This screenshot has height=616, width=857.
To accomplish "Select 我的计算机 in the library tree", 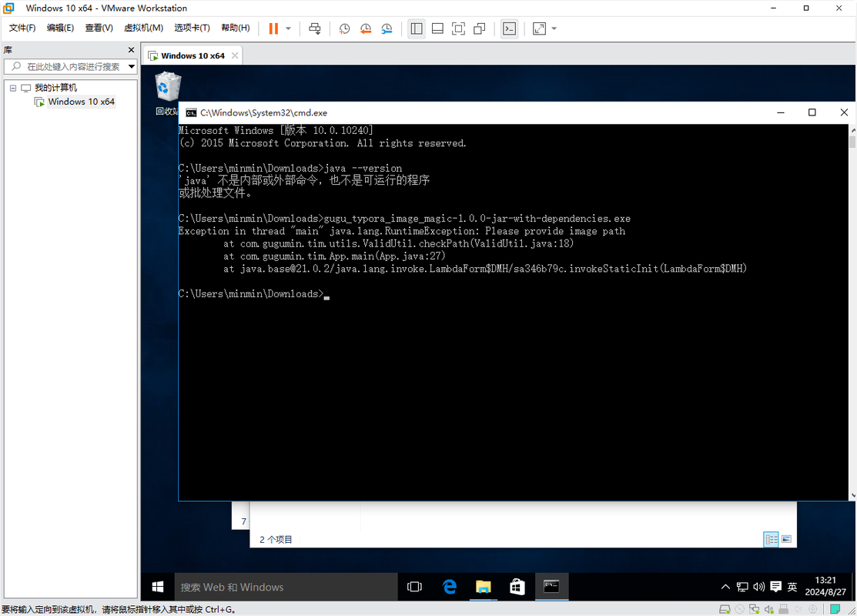I will coord(55,88).
